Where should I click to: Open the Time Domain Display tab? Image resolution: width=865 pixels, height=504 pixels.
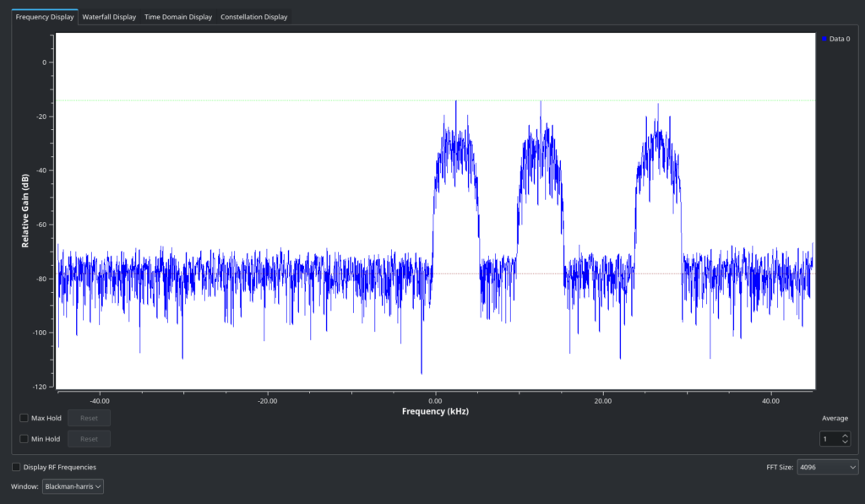178,17
